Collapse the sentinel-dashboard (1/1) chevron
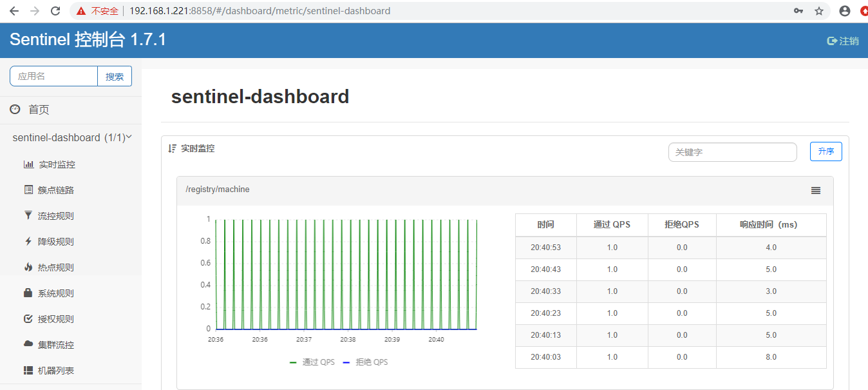 click(129, 137)
